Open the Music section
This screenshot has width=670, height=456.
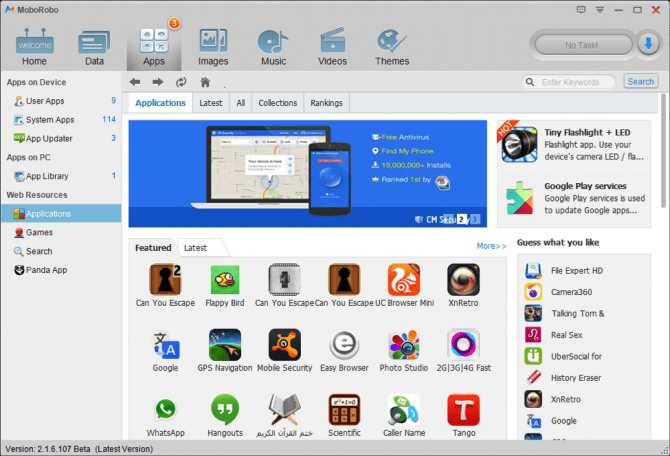273,47
